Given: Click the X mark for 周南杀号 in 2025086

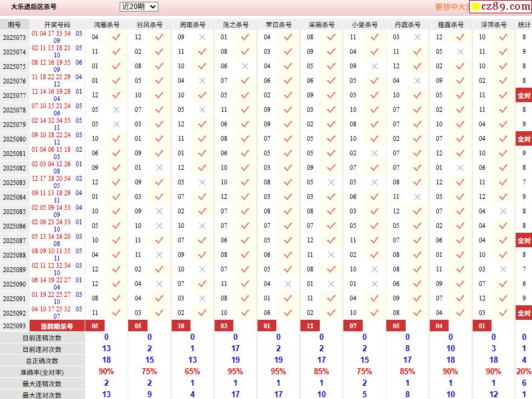Looking at the screenshot, I should pos(202,226).
